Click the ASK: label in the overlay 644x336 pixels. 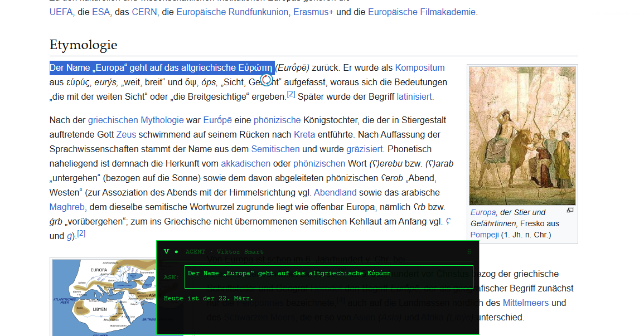coord(171,277)
